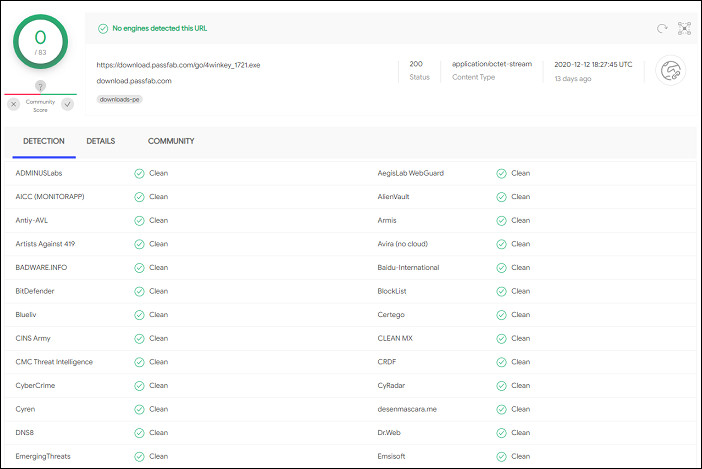Click the Clean result for EmergingThreats

pyautogui.click(x=158, y=456)
